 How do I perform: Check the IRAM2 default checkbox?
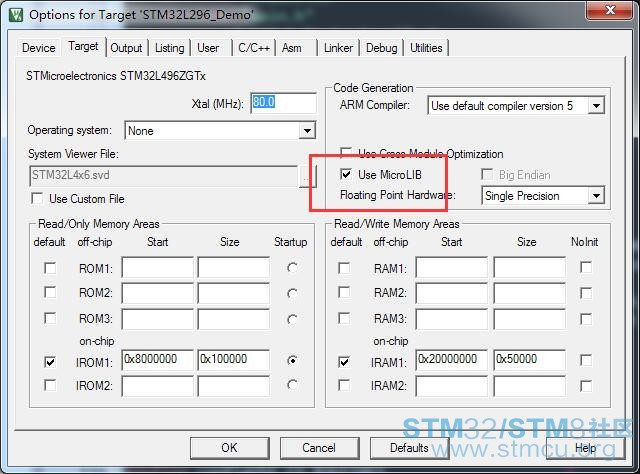(x=344, y=385)
